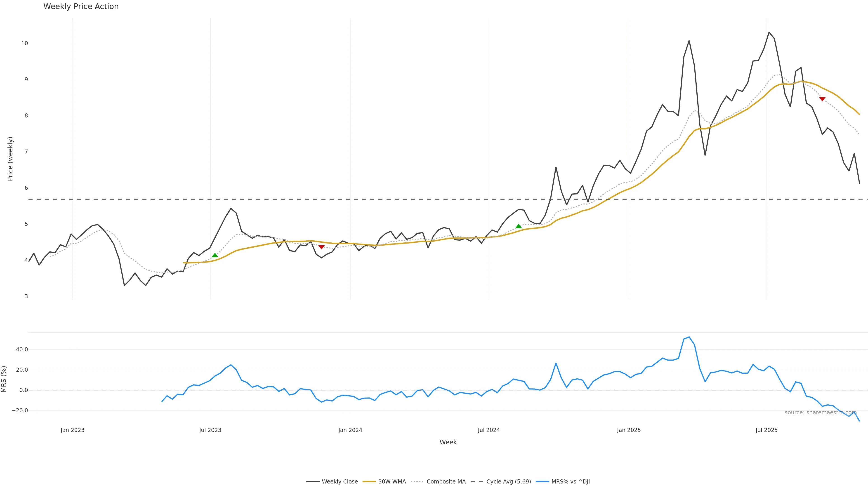Toggle Cycle Avg (5.69) legend label
The image size is (868, 488).
[508, 482]
